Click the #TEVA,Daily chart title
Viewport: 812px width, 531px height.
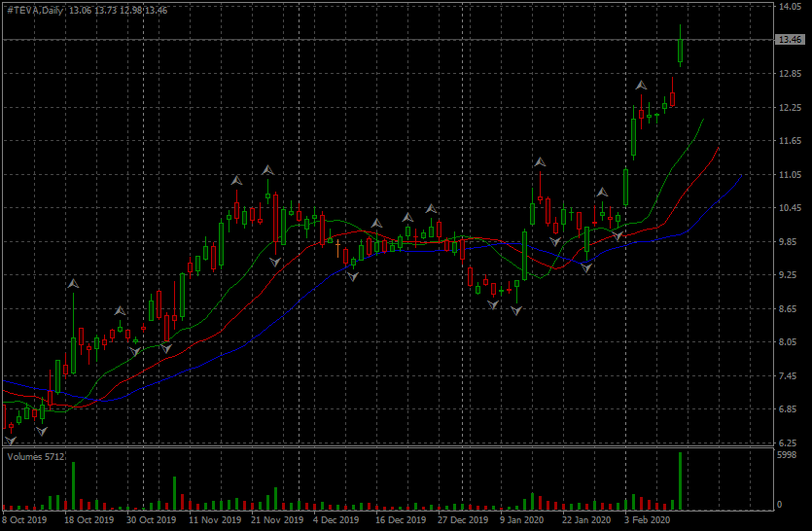tap(34, 10)
